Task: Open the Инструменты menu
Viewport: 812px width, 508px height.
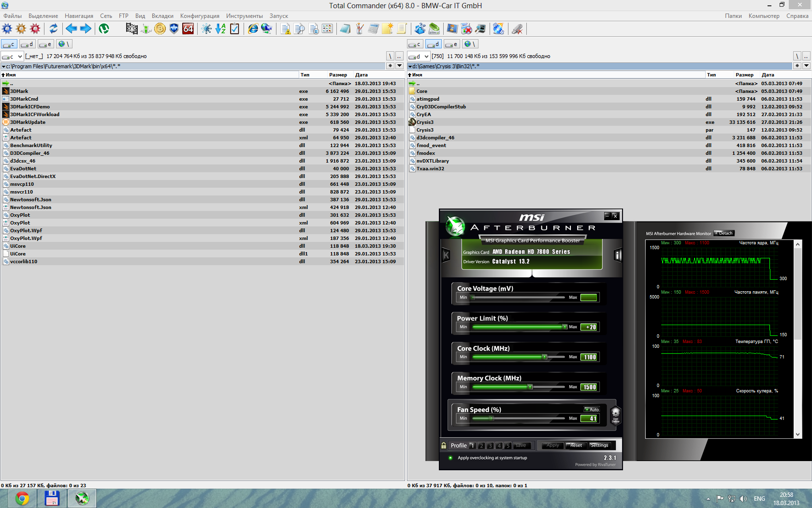Action: click(245, 16)
